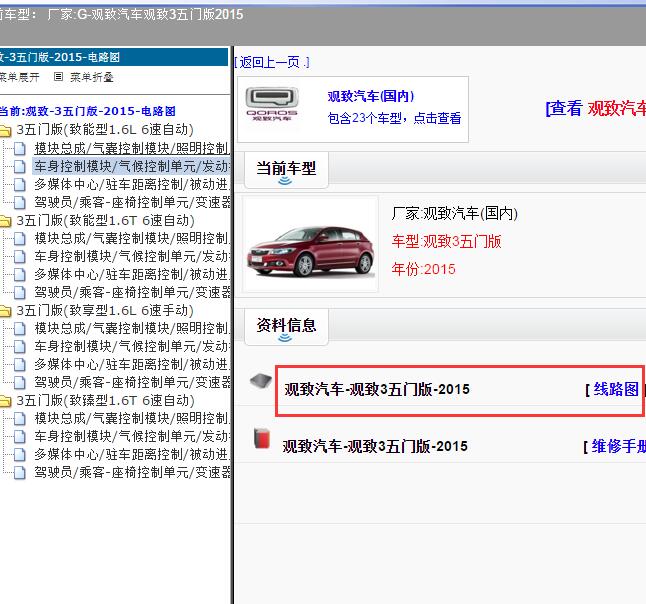Click page icon of 多媒体中心 under 致能型1.6L

point(19,185)
